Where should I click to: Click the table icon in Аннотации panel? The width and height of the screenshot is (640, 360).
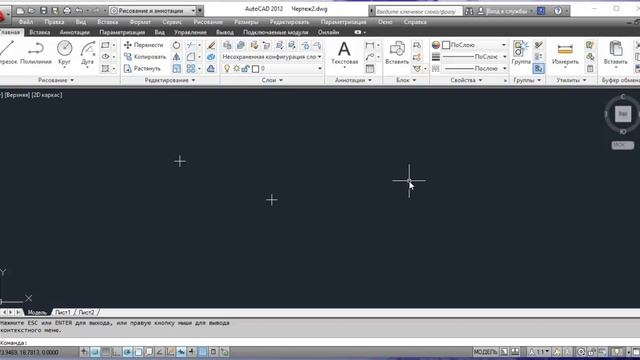[370, 69]
